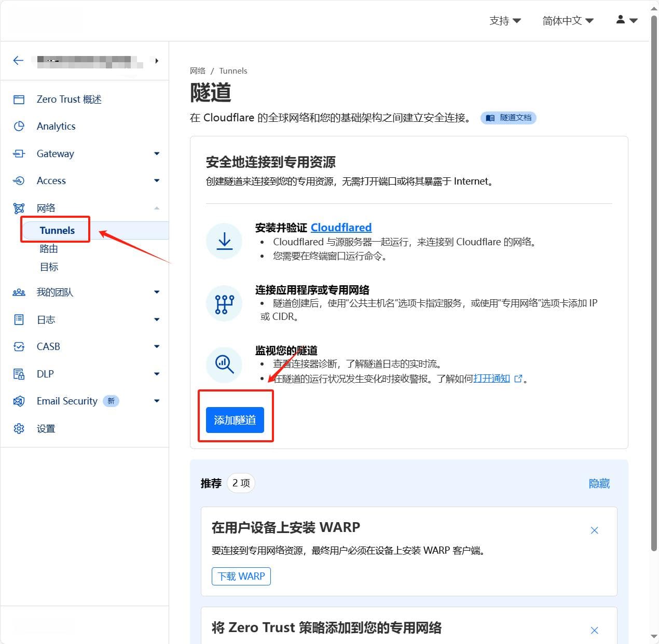Open the 设置 menu item
The image size is (659, 644).
point(46,428)
